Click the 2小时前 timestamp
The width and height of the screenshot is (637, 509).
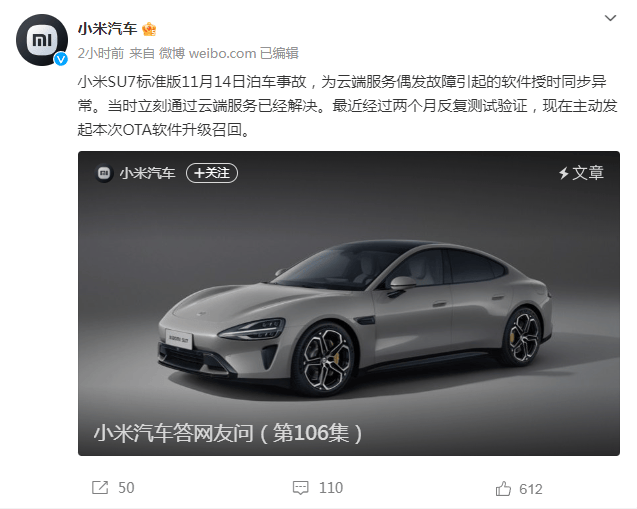pos(101,53)
